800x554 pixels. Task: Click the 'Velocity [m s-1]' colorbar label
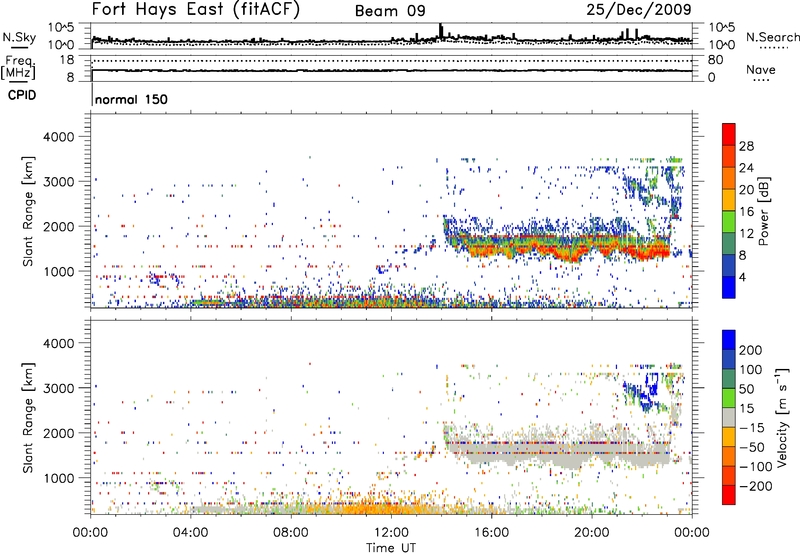click(x=782, y=417)
